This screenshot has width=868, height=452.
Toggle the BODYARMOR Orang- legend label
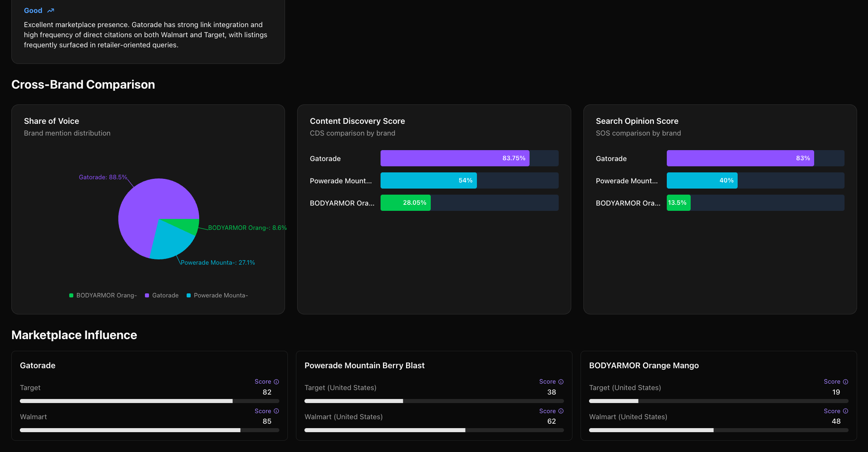[106, 295]
